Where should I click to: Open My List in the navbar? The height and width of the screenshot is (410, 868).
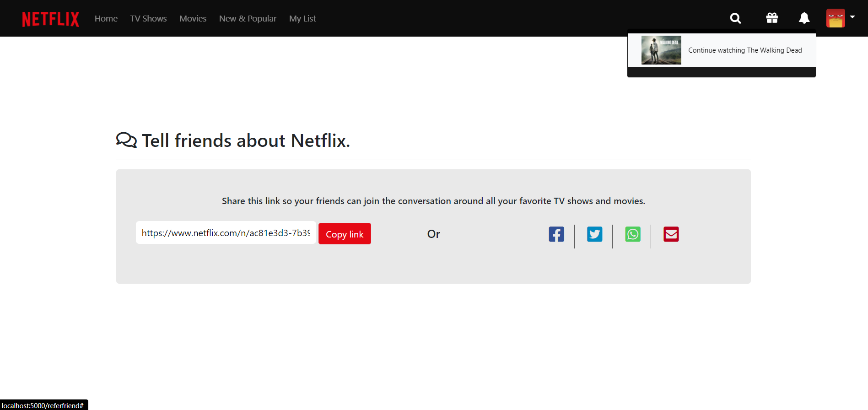coord(302,19)
